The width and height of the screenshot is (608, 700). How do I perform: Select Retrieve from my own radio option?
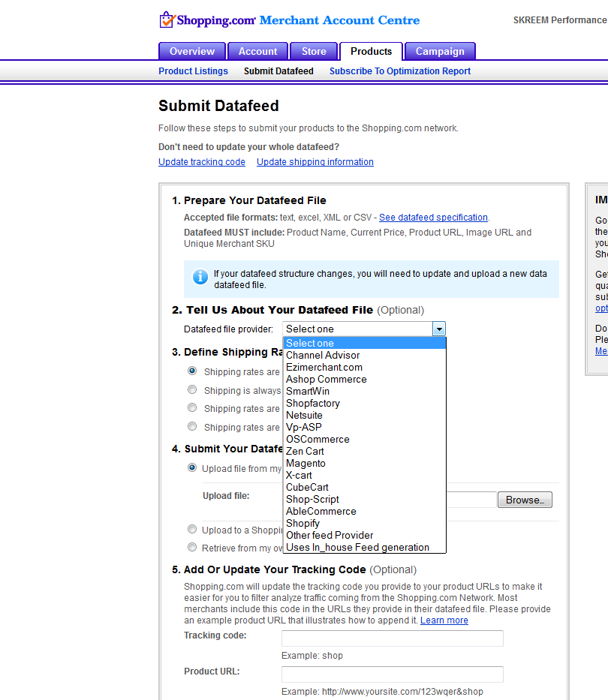(192, 547)
